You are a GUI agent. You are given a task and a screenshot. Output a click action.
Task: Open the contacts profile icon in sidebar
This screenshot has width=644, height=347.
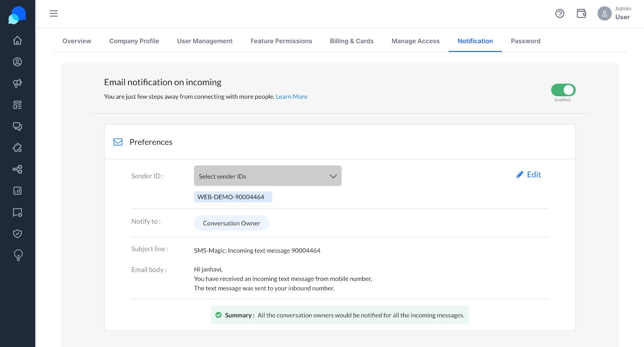pyautogui.click(x=17, y=62)
